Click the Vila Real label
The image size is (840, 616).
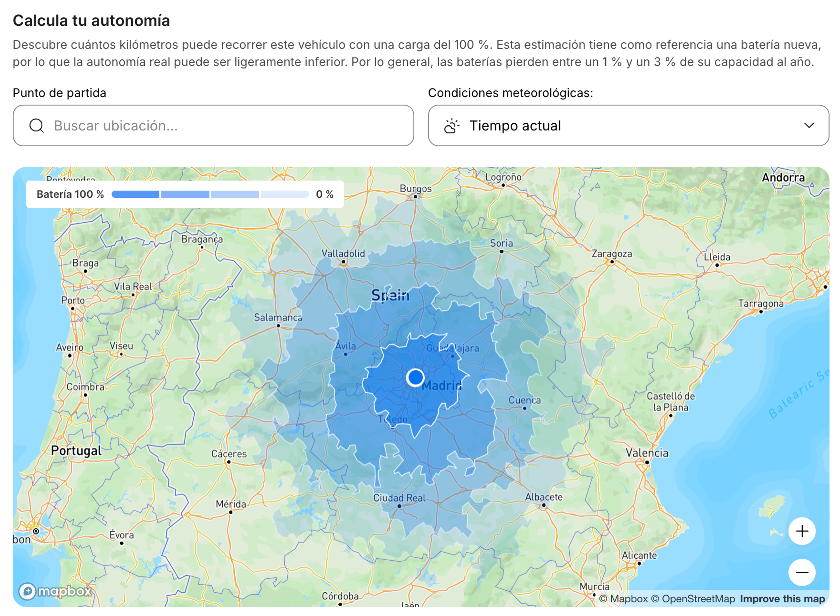(133, 286)
